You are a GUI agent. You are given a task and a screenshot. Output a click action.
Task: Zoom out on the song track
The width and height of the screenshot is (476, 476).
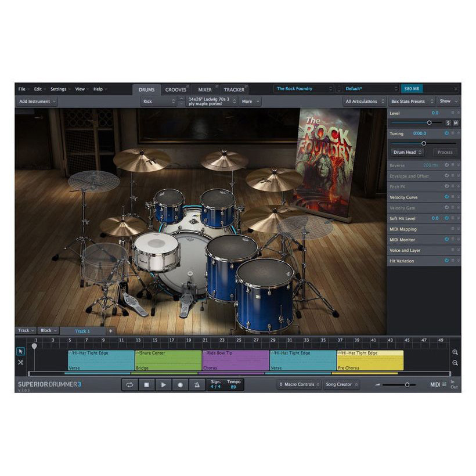455,363
